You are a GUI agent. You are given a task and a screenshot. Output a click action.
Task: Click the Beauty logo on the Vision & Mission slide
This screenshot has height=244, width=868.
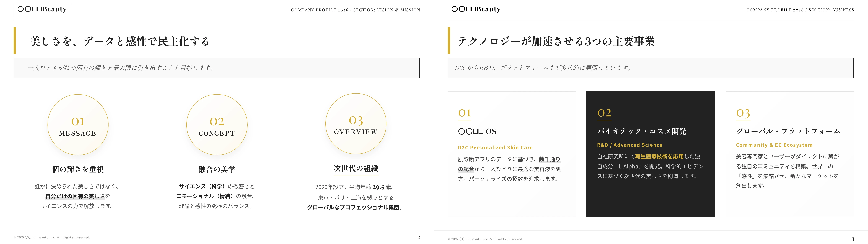pos(42,10)
